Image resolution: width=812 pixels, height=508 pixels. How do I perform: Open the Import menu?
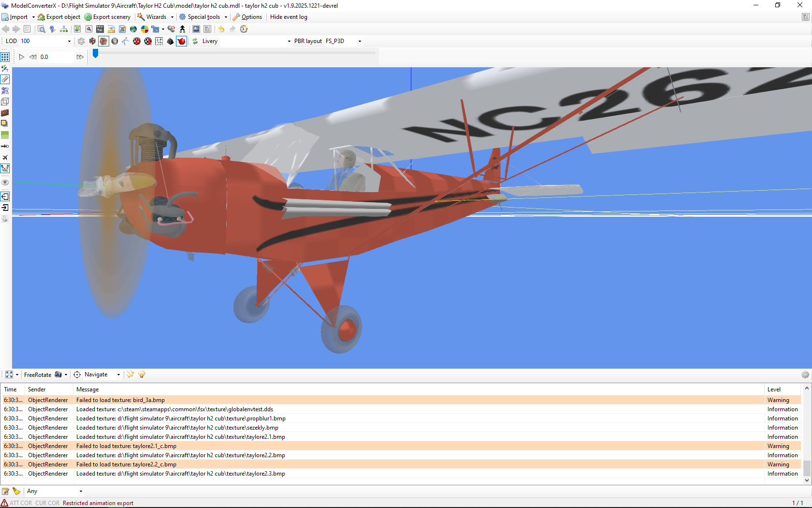pos(14,17)
